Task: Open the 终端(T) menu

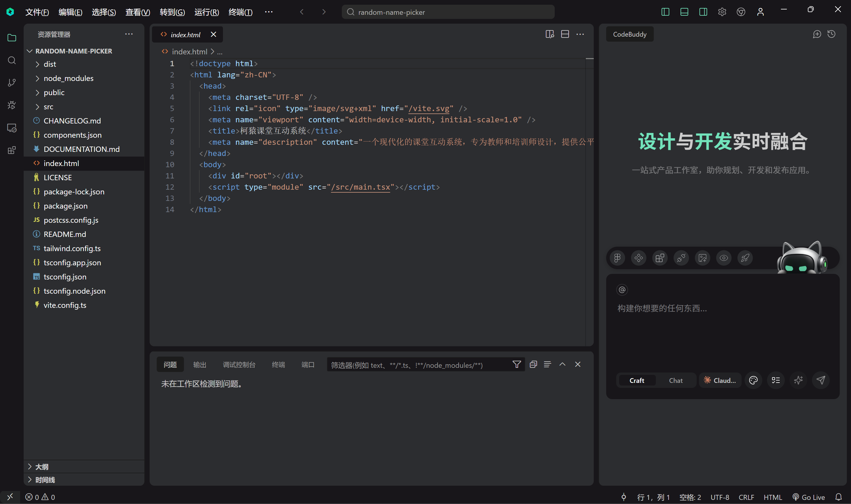Action: [240, 12]
